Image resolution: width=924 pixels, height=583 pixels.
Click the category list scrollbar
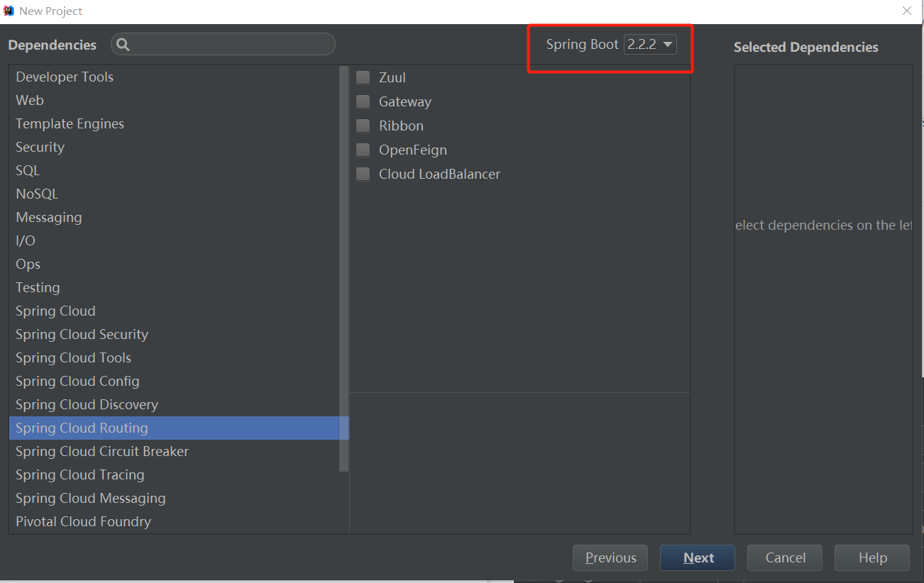pyautogui.click(x=344, y=269)
